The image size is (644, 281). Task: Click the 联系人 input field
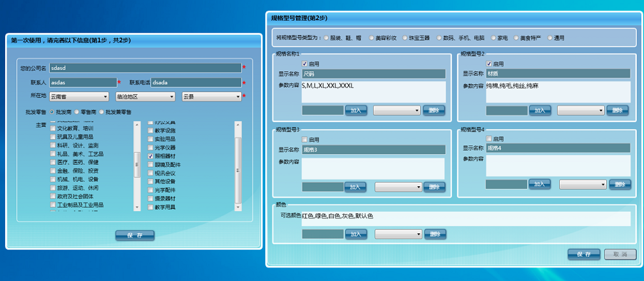(83, 83)
